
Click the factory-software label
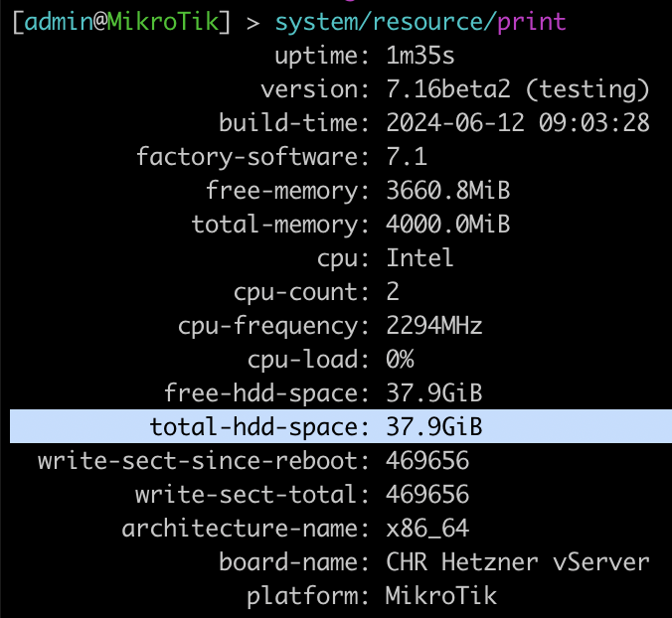[252, 157]
